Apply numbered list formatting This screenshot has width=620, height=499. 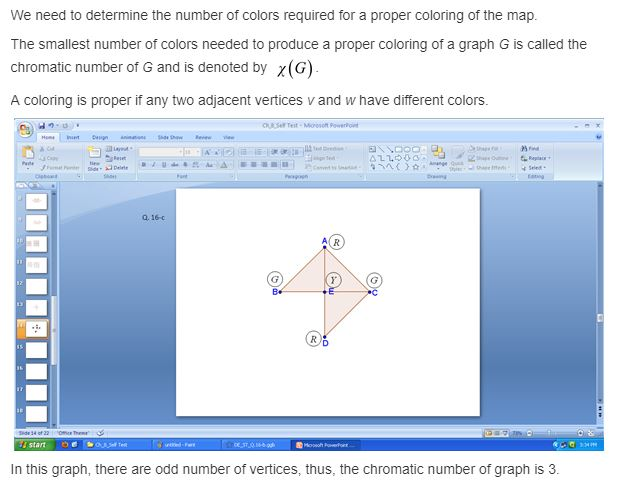[x=259, y=152]
